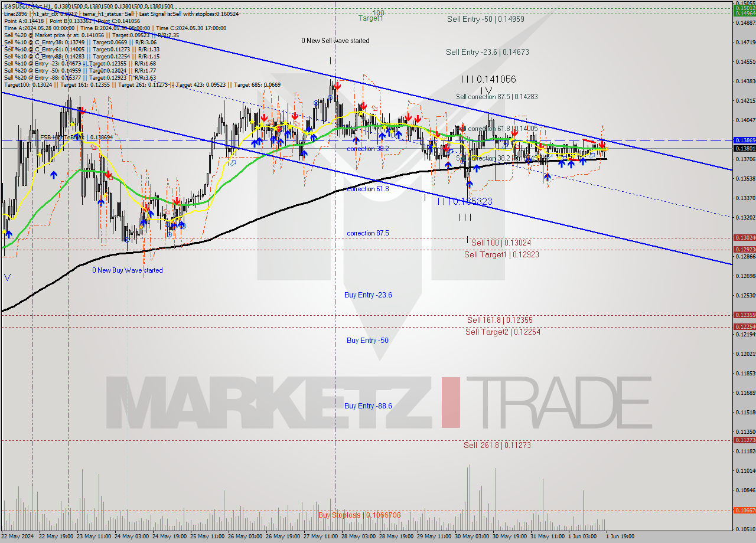The width and height of the screenshot is (756, 543).
Task: Click the 'Sell Entry -23.6 | 0.14673' label
Action: 487,53
